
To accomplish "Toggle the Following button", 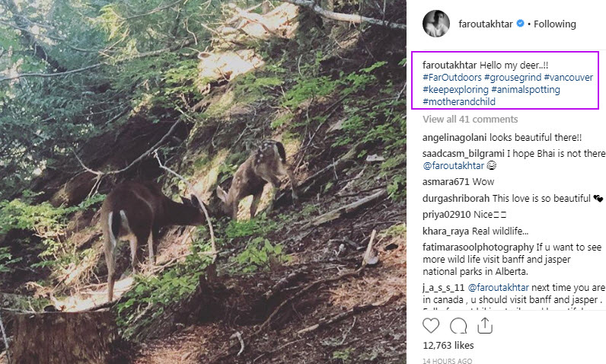I will click(554, 24).
